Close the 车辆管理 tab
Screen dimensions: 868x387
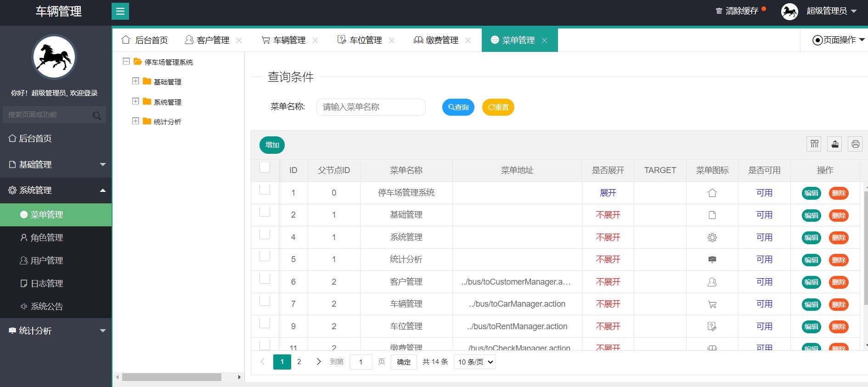[x=315, y=40]
